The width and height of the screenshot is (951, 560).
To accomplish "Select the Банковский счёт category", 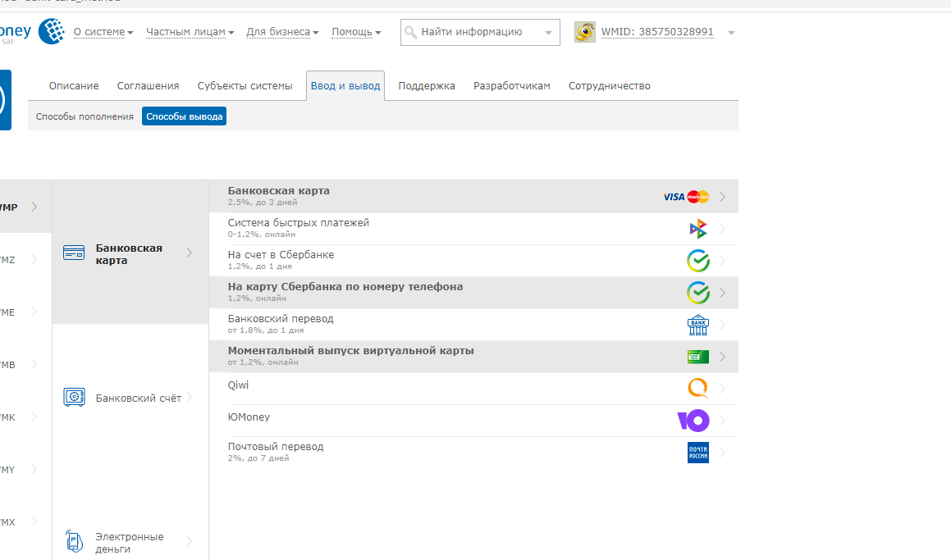I will pos(130,397).
